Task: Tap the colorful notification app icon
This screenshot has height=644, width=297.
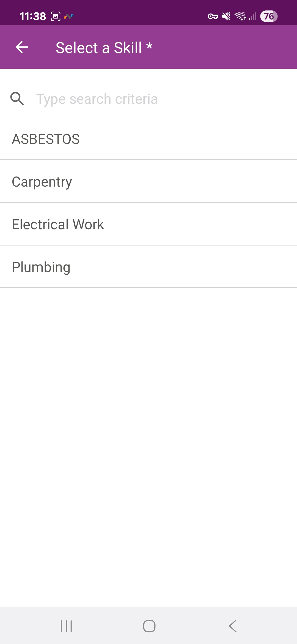Action: click(69, 17)
